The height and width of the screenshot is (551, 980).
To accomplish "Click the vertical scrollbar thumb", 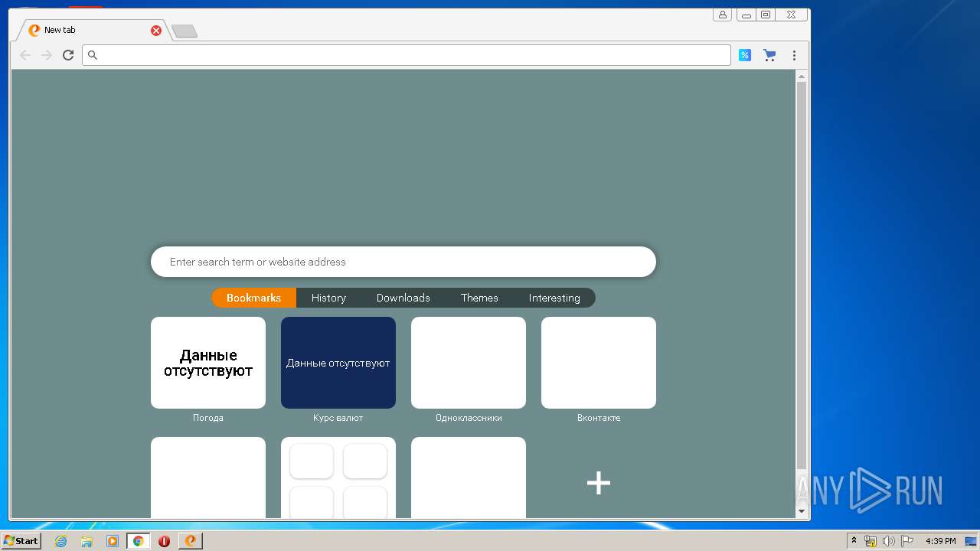I will pyautogui.click(x=802, y=275).
